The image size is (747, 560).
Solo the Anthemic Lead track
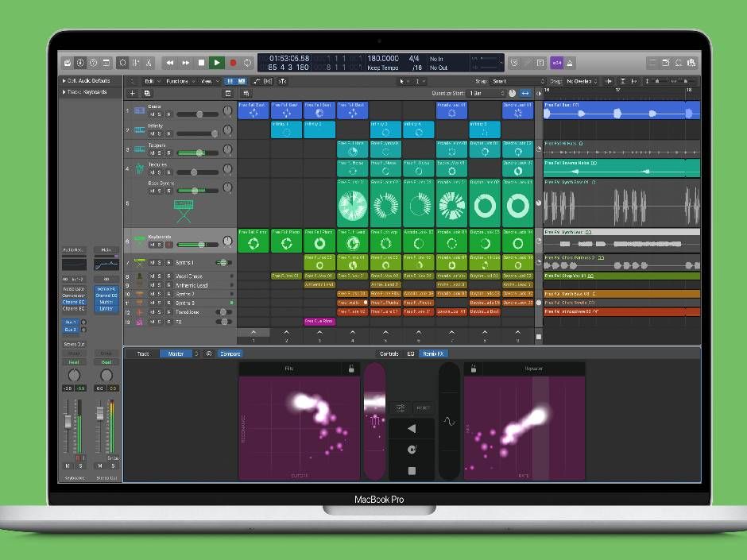point(160,285)
